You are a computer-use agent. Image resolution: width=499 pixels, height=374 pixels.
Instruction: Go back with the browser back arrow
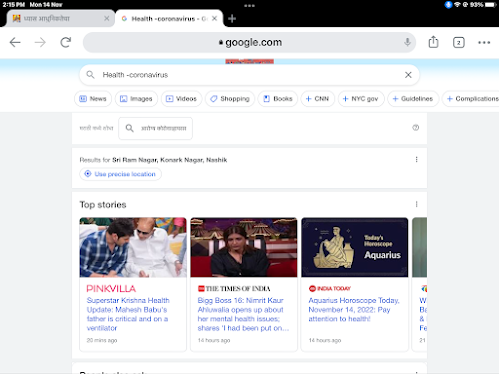15,42
